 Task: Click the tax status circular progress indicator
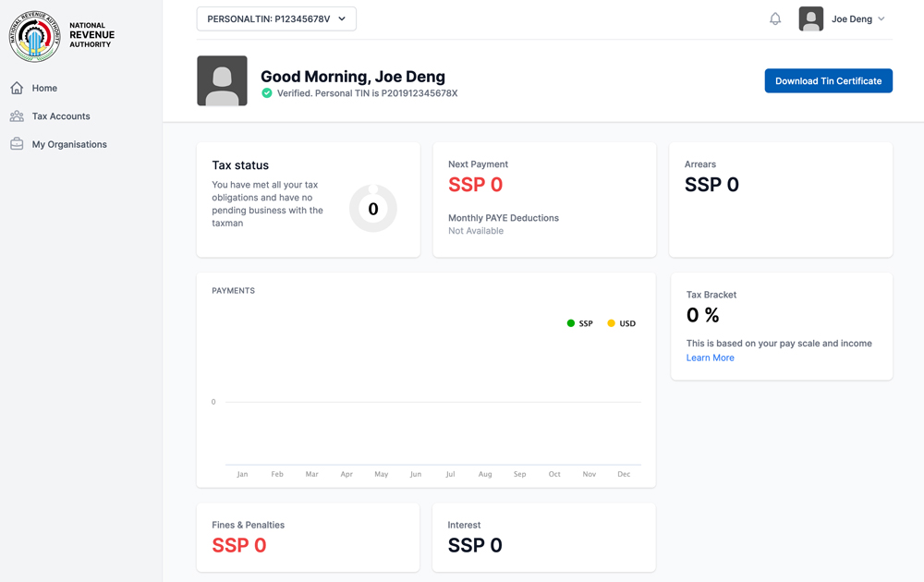pyautogui.click(x=373, y=209)
